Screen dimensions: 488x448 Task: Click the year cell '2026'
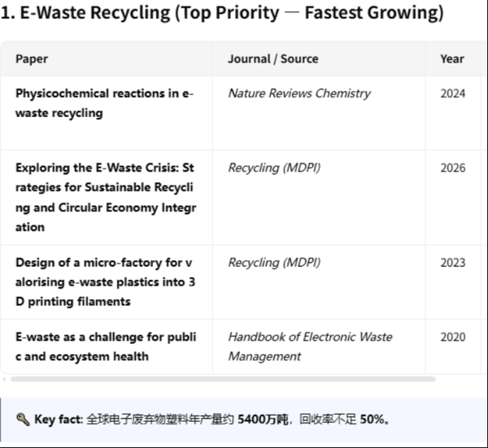click(453, 167)
